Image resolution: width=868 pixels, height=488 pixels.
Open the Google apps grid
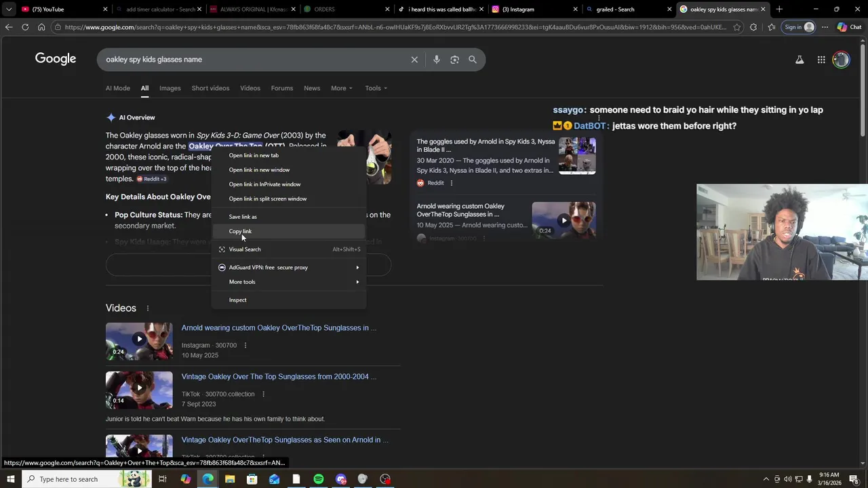[x=821, y=60]
